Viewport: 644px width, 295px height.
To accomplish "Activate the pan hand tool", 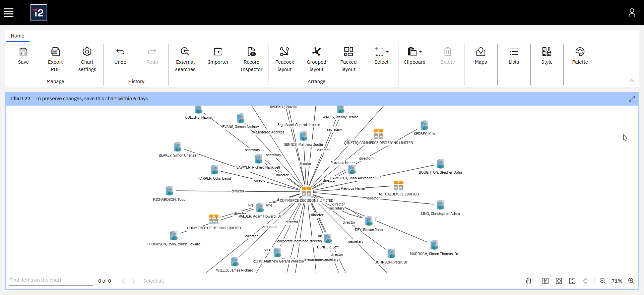I will tap(529, 281).
